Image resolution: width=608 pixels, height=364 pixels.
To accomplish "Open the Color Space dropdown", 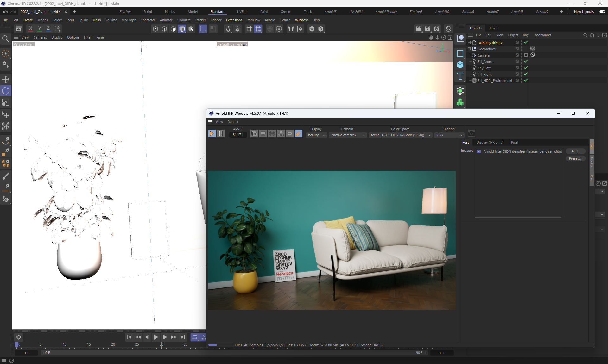I will pos(400,135).
